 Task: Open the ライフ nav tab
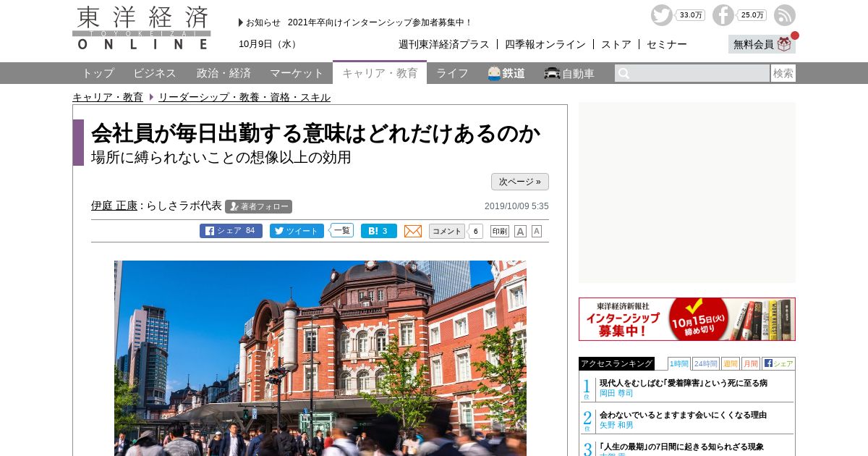pyautogui.click(x=452, y=73)
